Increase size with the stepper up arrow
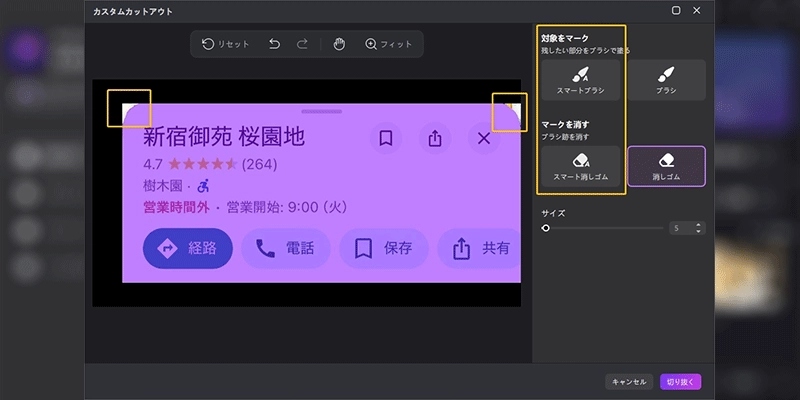Screen dimensions: 800x400 click(x=698, y=225)
